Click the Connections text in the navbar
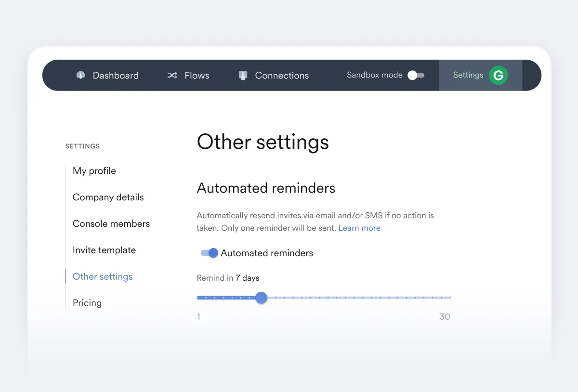Image resolution: width=578 pixels, height=392 pixels. pyautogui.click(x=282, y=76)
